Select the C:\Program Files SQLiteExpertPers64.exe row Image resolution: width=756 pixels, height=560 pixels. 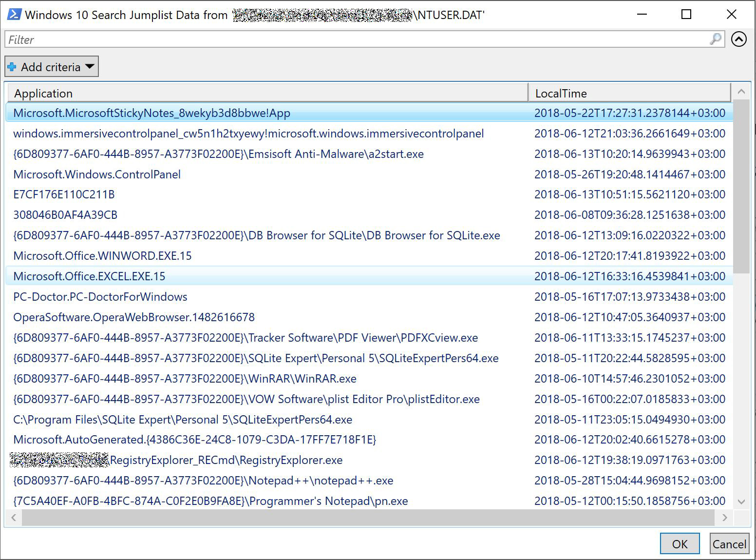click(x=369, y=420)
